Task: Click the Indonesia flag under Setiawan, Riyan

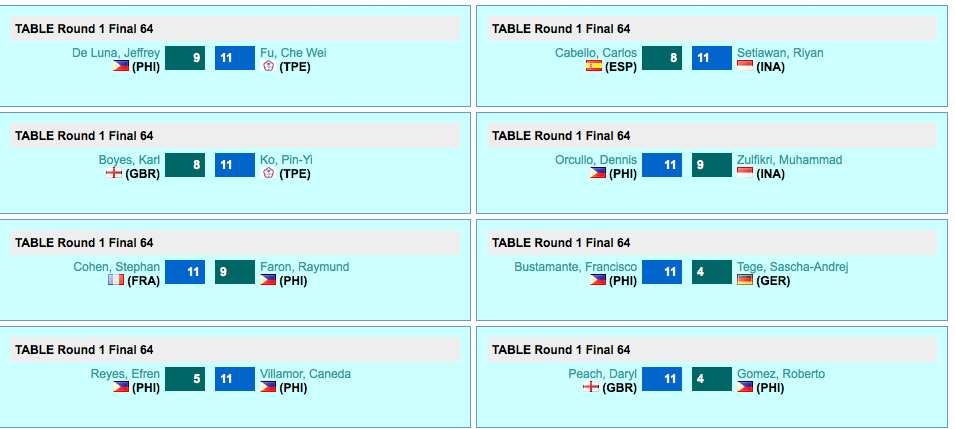Action: tap(745, 66)
